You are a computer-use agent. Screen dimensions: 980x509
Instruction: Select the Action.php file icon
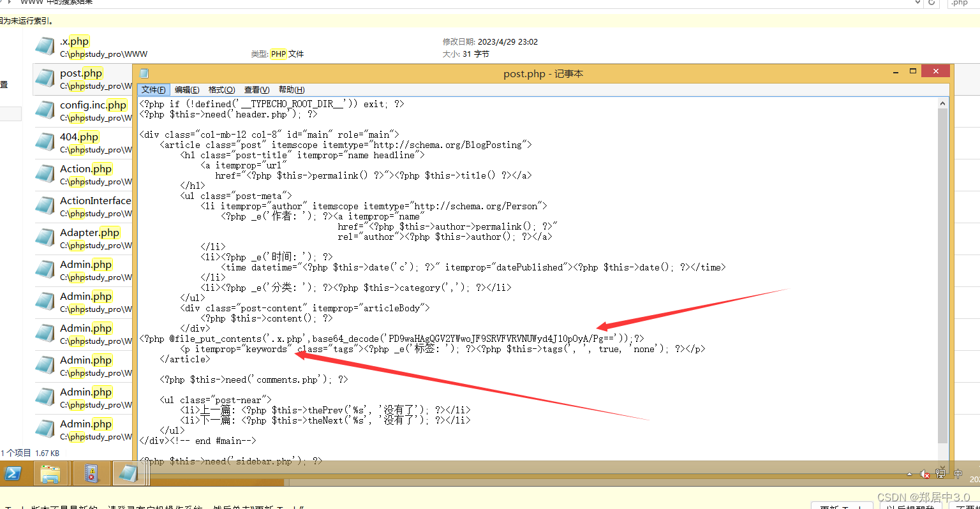coord(45,174)
